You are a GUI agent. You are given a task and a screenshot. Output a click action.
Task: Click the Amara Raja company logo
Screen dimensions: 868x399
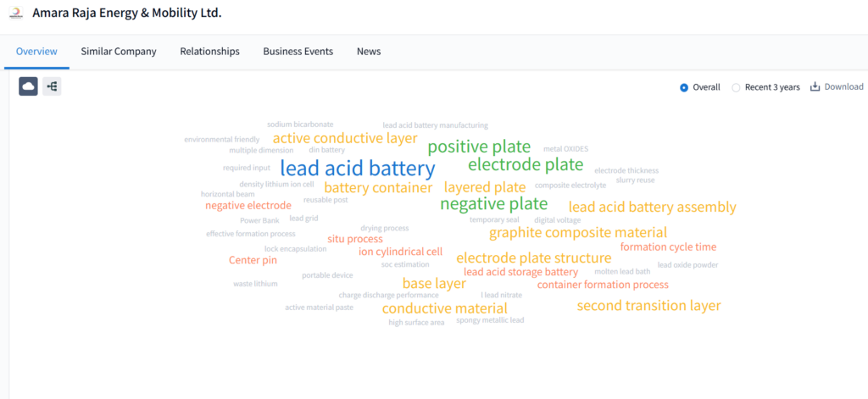(16, 14)
